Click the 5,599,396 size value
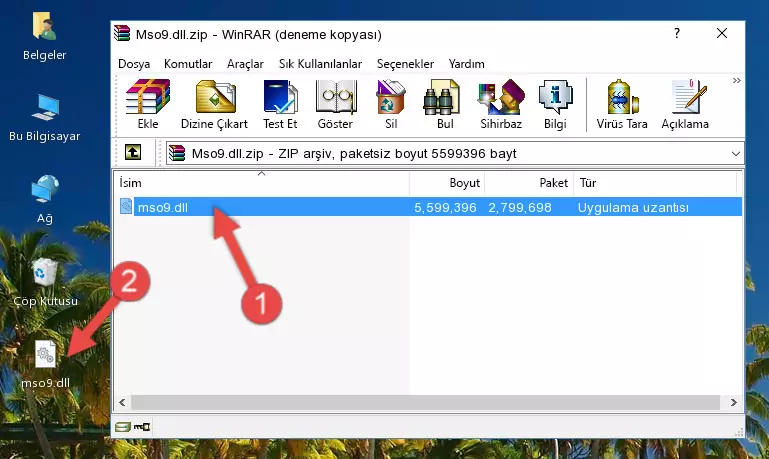Screen dimensions: 769x459 pyautogui.click(x=445, y=207)
